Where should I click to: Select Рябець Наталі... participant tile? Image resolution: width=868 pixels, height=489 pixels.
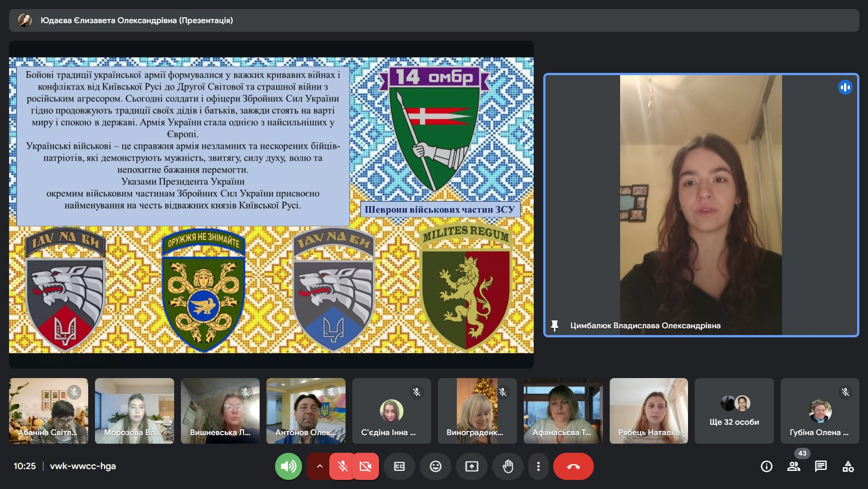tap(649, 411)
